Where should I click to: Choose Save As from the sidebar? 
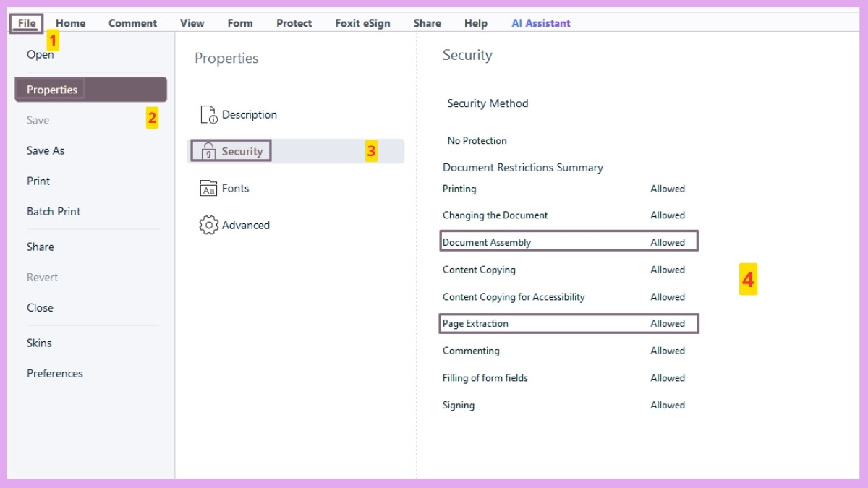click(46, 150)
